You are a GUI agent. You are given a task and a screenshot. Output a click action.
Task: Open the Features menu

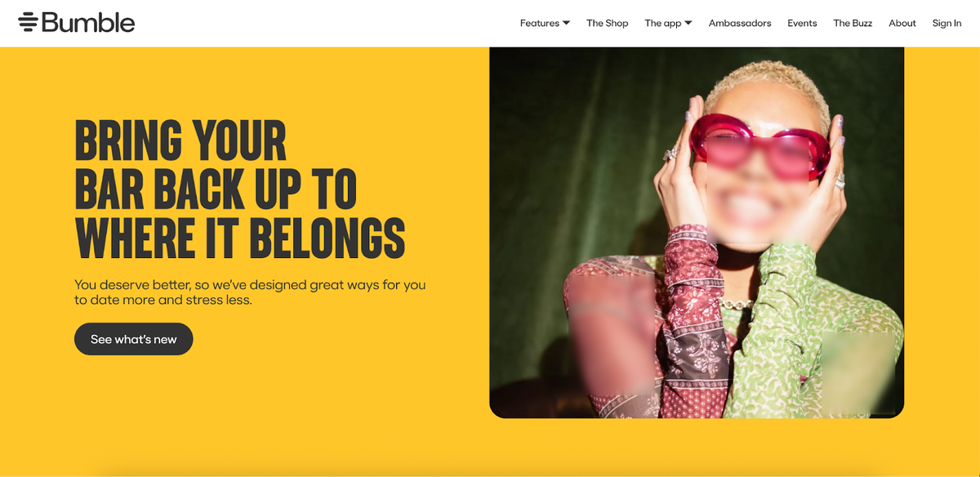540,23
